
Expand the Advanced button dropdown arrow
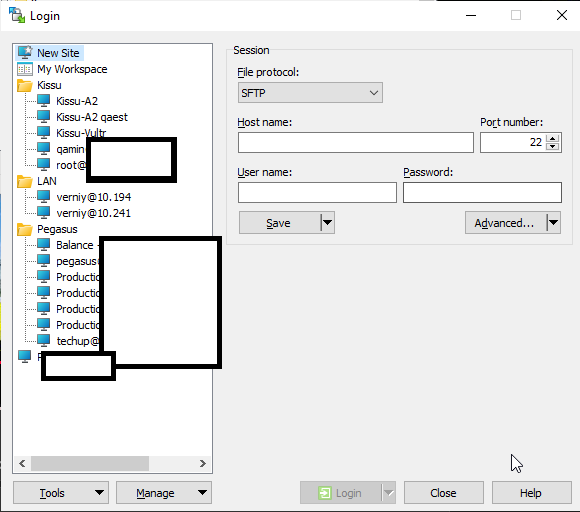tap(553, 223)
